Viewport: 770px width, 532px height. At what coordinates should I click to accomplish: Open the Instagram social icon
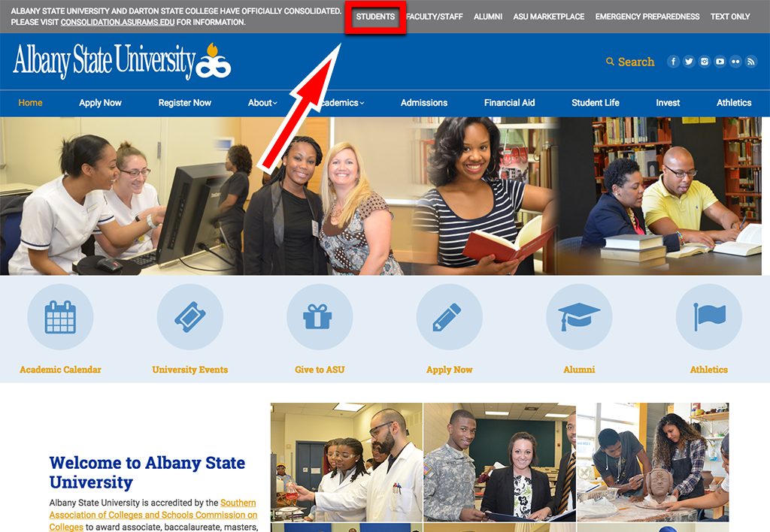pyautogui.click(x=705, y=62)
